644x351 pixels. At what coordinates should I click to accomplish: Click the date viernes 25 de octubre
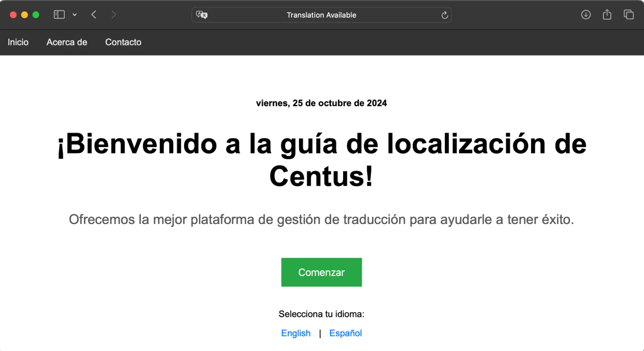coord(321,103)
